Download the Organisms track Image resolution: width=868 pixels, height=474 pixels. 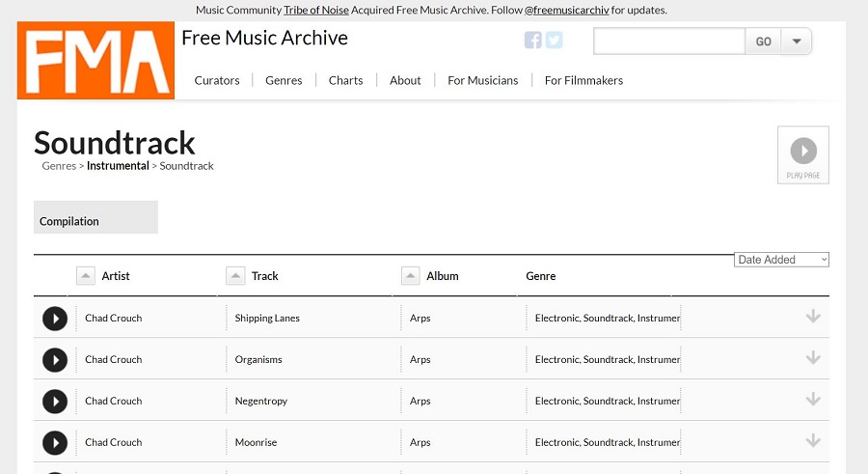click(813, 357)
